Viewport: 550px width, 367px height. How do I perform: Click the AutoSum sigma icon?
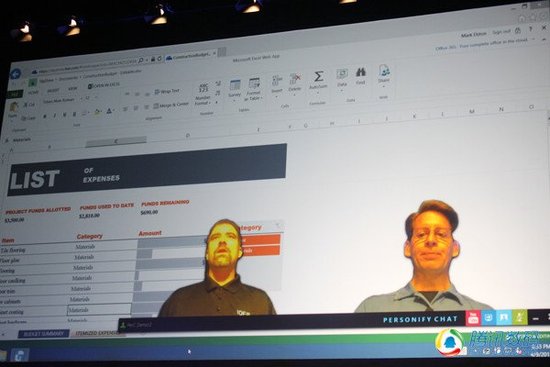click(318, 76)
